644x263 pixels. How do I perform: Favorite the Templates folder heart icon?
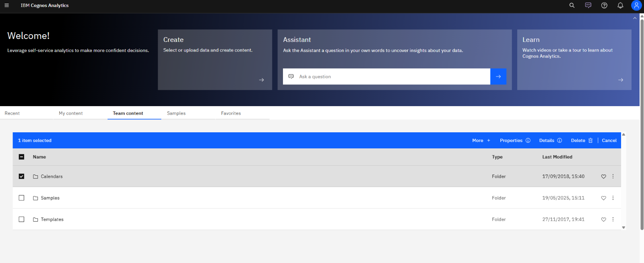click(603, 220)
